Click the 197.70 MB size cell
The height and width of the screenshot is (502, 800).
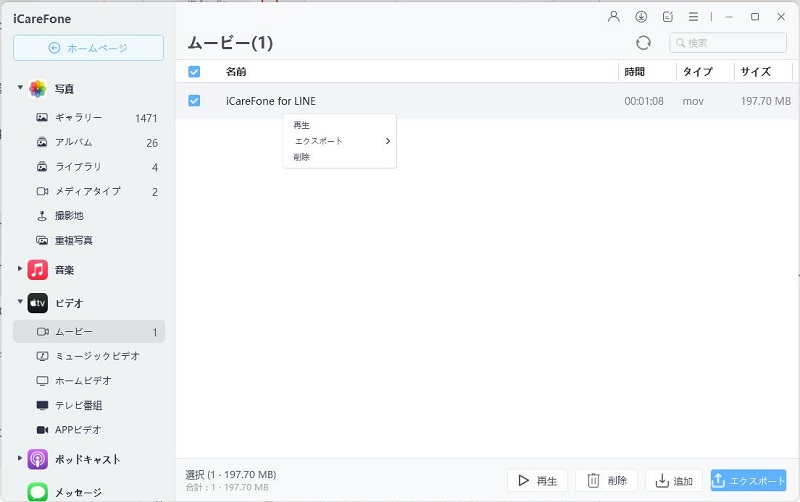765,101
